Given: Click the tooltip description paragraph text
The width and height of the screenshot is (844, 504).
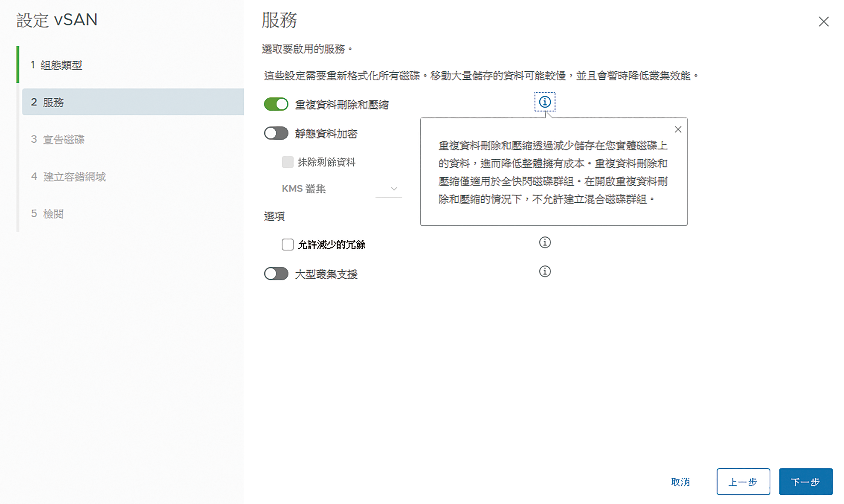Looking at the screenshot, I should pos(553,172).
